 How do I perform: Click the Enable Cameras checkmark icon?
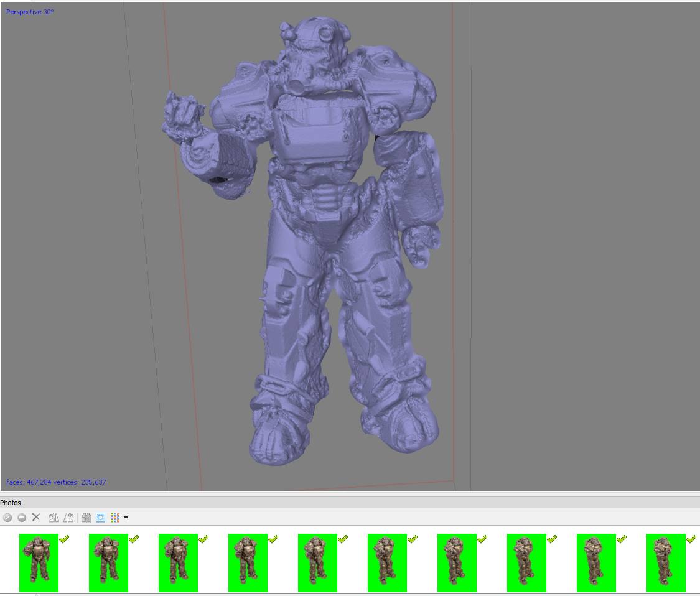pyautogui.click(x=7, y=518)
